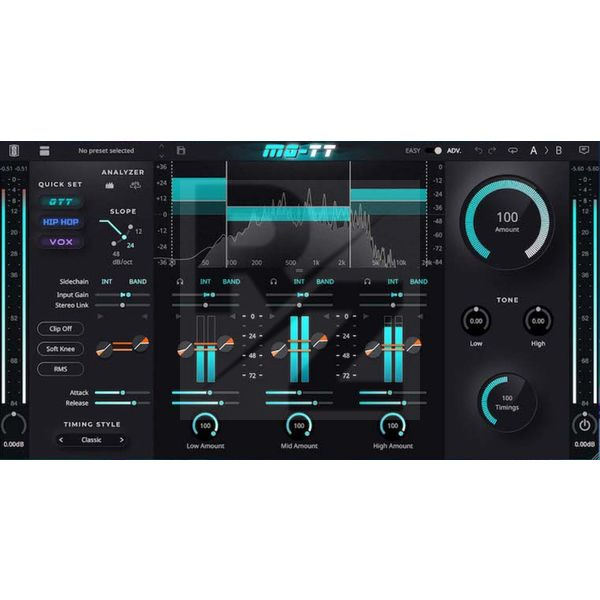Toggle mid band INT sidechain

coord(299,282)
